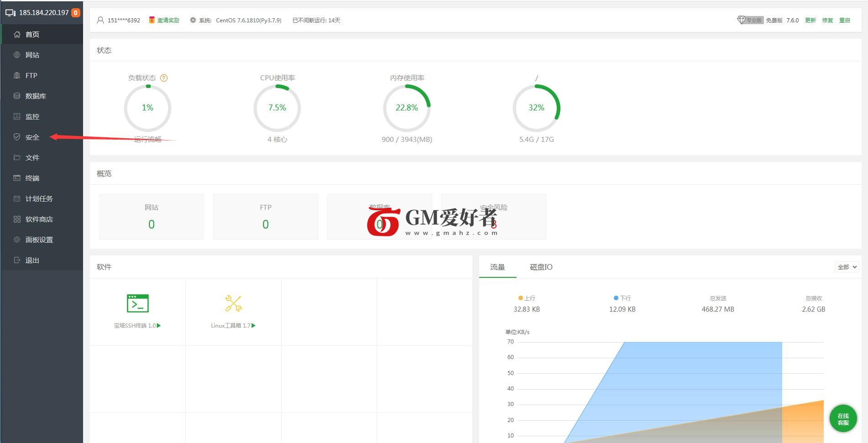Open the 全部 network interface dropdown
The width and height of the screenshot is (868, 443).
click(x=847, y=267)
